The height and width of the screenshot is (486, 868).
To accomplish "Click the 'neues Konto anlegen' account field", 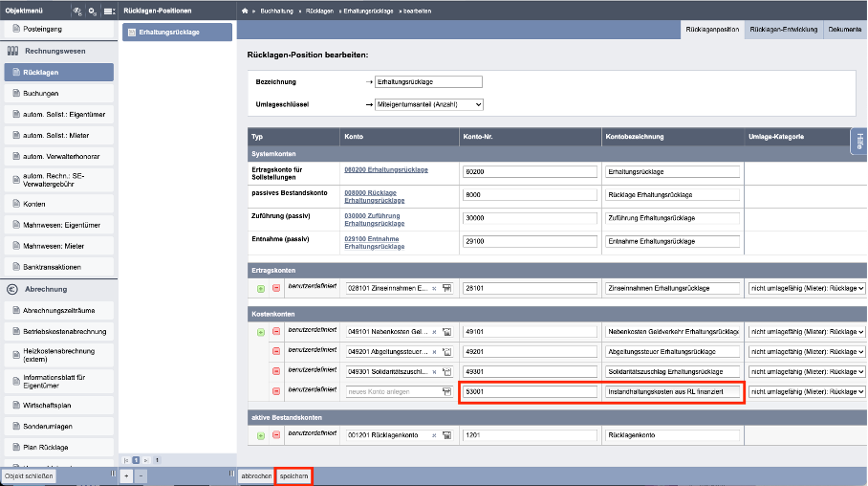I will pyautogui.click(x=393, y=392).
